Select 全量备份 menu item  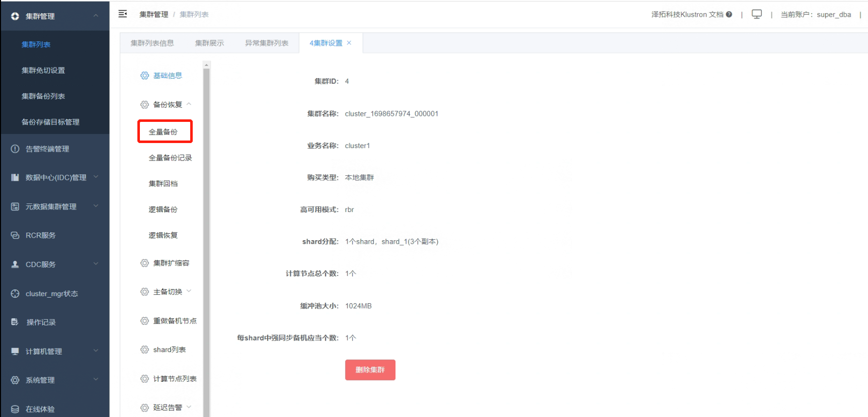[x=163, y=132]
